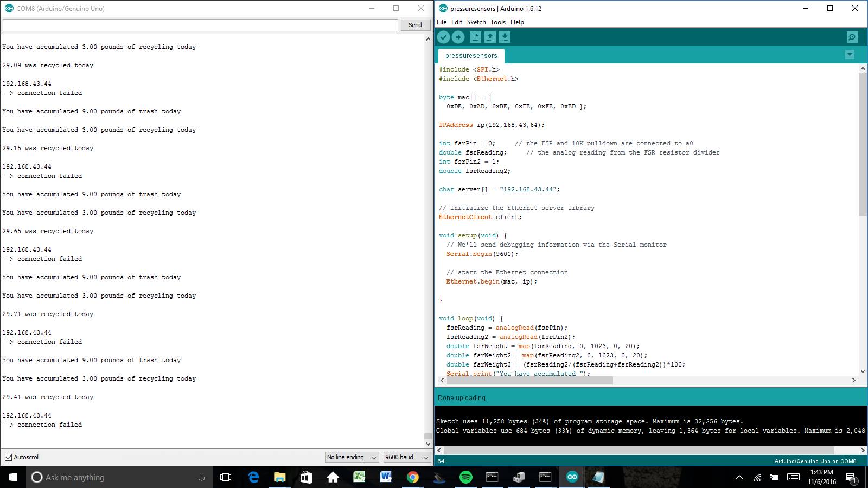Focus the serial monitor input field

200,25
